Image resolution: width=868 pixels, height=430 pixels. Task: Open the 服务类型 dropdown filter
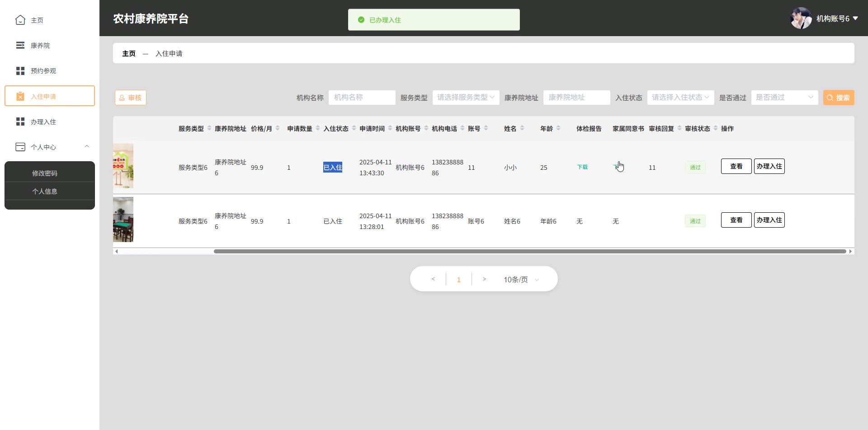coord(466,98)
